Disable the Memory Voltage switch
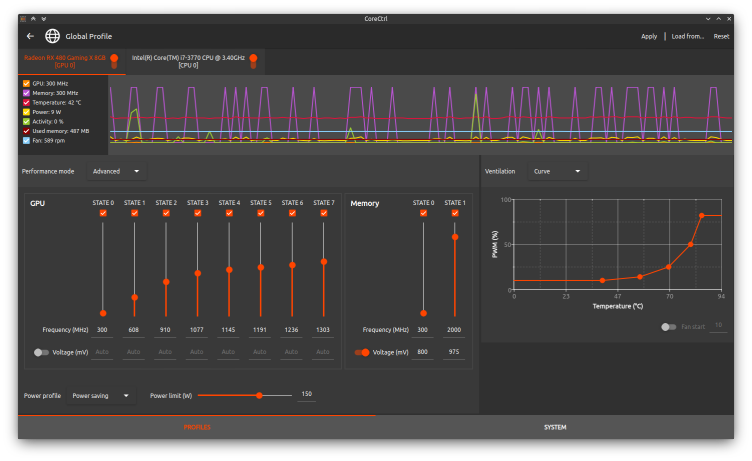This screenshot has height=461, width=752. pyautogui.click(x=361, y=352)
